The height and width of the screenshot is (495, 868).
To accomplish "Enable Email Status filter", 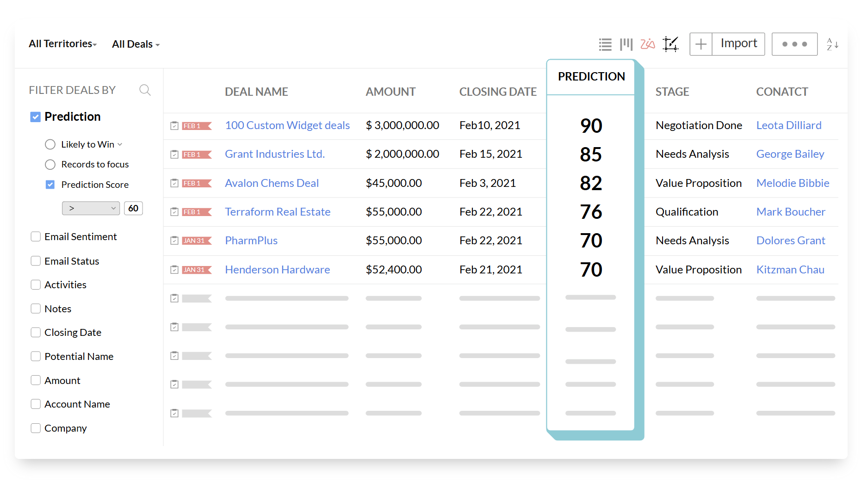I will (36, 261).
